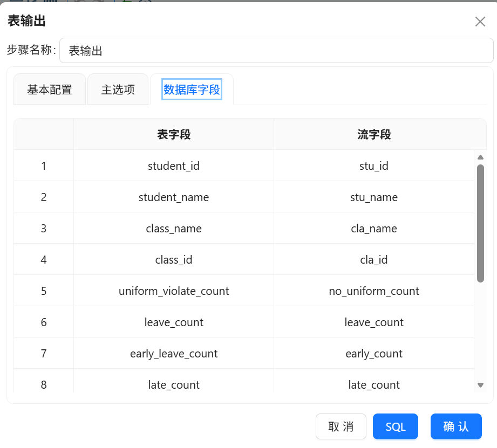Close the 表输出 dialog with the X
Viewport: 497px width, 448px height.
click(480, 22)
